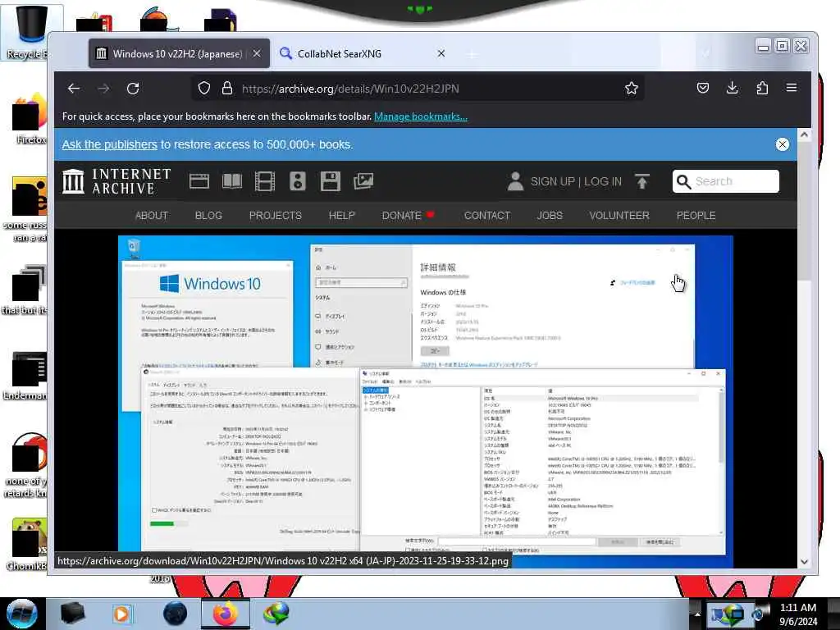Click the site security padlock icon

click(227, 89)
